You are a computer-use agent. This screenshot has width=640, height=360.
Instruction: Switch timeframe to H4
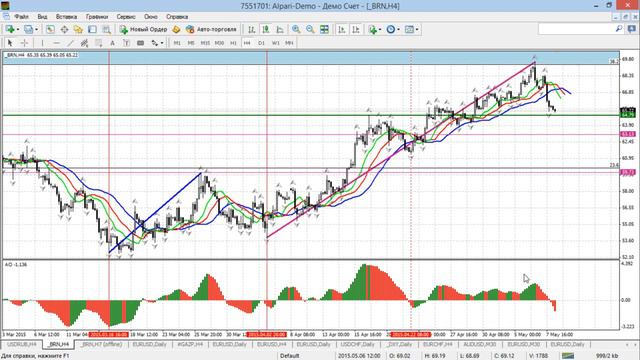(x=247, y=43)
